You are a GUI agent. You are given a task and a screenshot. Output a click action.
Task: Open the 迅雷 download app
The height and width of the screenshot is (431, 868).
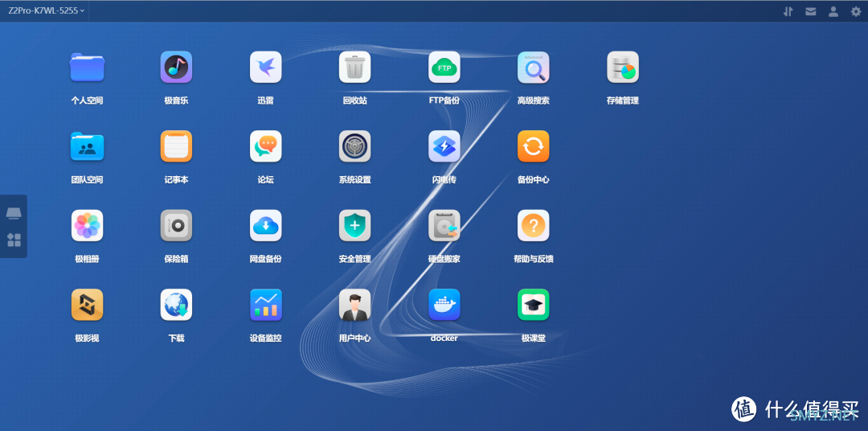pyautogui.click(x=266, y=67)
